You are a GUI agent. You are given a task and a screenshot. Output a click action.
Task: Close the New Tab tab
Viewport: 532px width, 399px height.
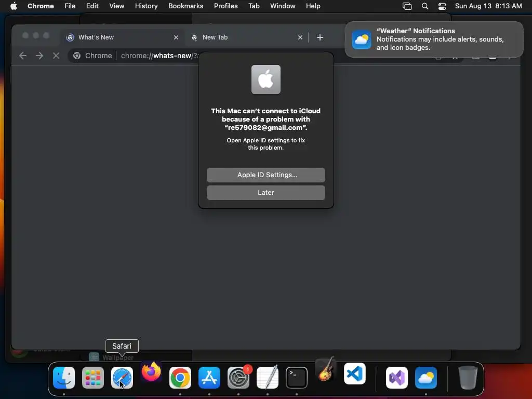point(300,37)
